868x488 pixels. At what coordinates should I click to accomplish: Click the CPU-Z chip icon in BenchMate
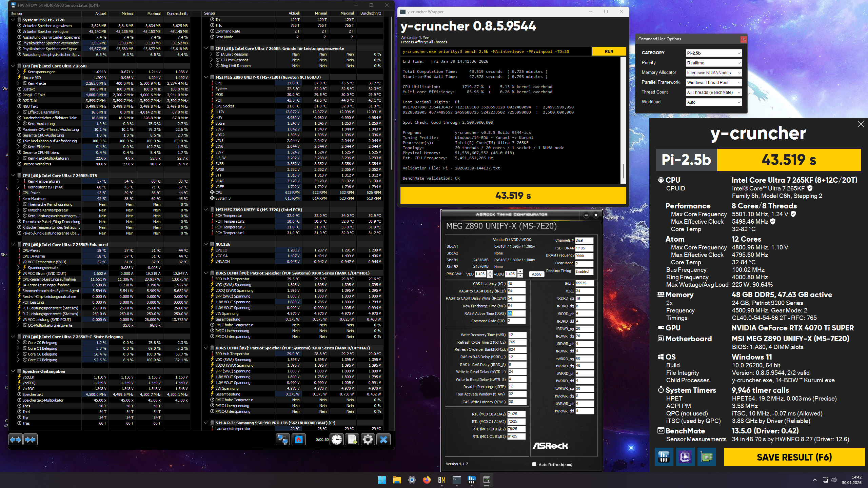[x=685, y=457]
